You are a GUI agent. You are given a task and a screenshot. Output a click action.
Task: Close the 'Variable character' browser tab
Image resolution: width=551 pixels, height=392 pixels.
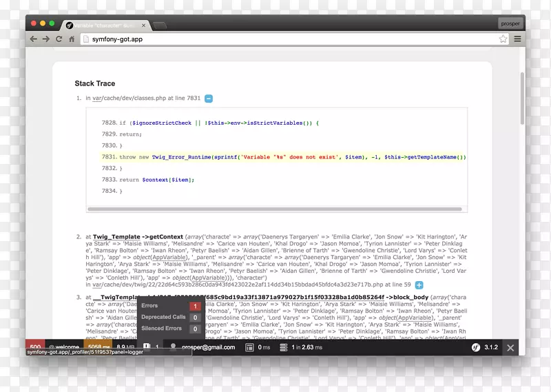(x=143, y=25)
